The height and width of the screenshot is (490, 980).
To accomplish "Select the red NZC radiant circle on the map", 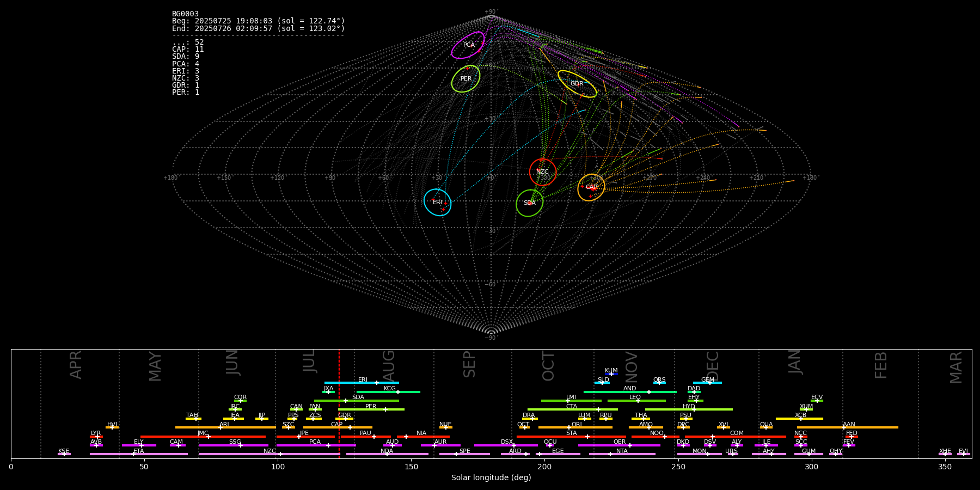I will point(543,172).
